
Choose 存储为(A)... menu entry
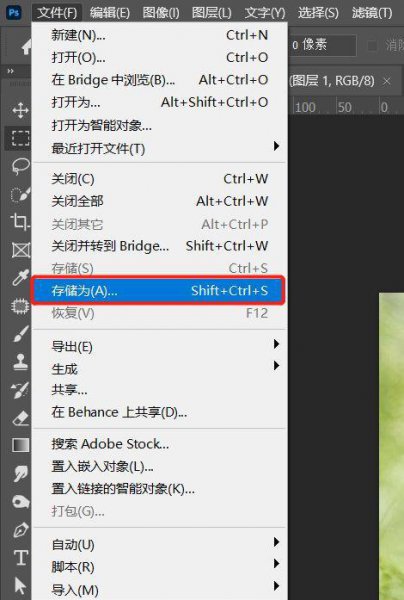158,291
